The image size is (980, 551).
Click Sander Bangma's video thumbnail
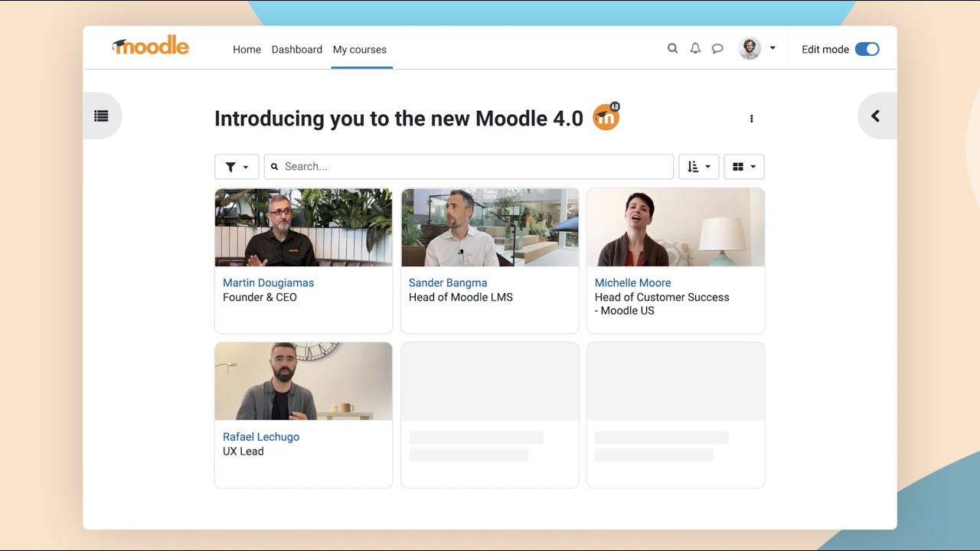(x=489, y=227)
